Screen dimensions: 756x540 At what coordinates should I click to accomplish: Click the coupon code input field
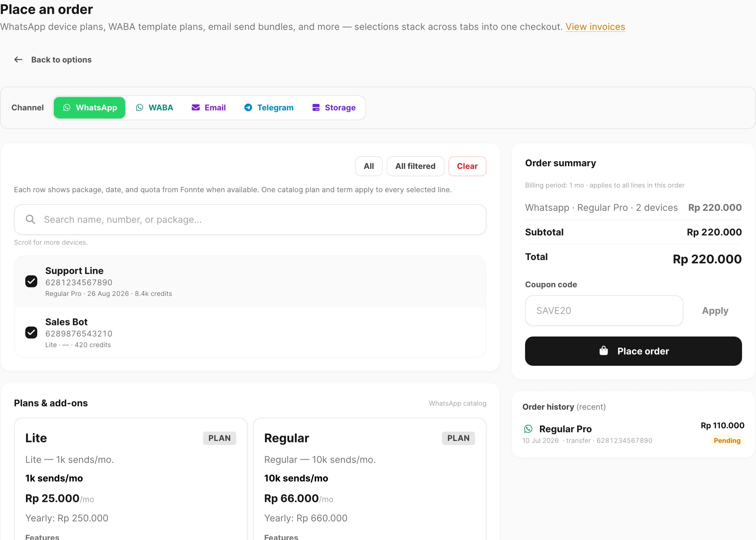[x=604, y=311]
